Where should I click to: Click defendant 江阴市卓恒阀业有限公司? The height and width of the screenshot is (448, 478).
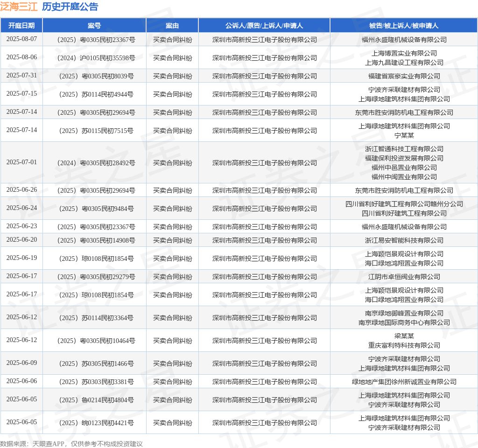pos(404,277)
